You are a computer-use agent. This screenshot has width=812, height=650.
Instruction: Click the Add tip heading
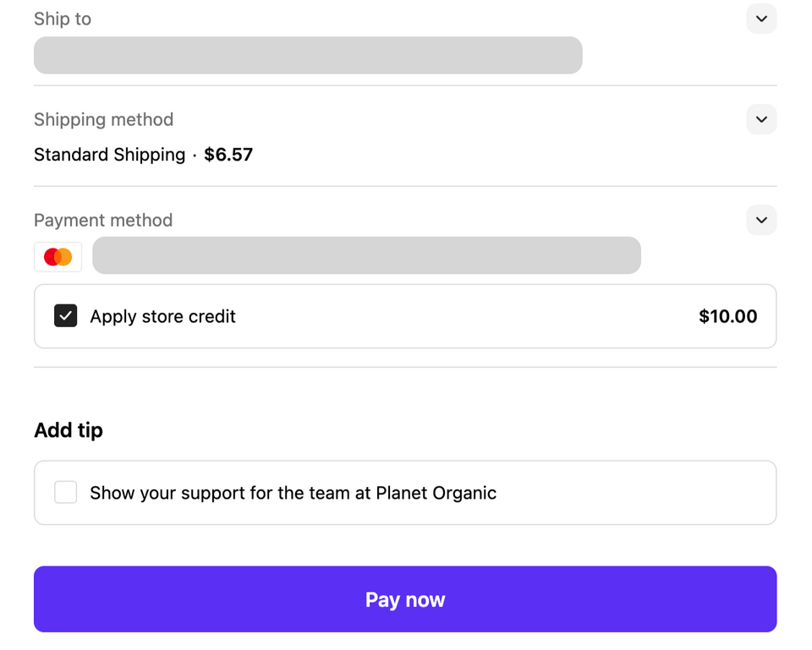point(69,430)
